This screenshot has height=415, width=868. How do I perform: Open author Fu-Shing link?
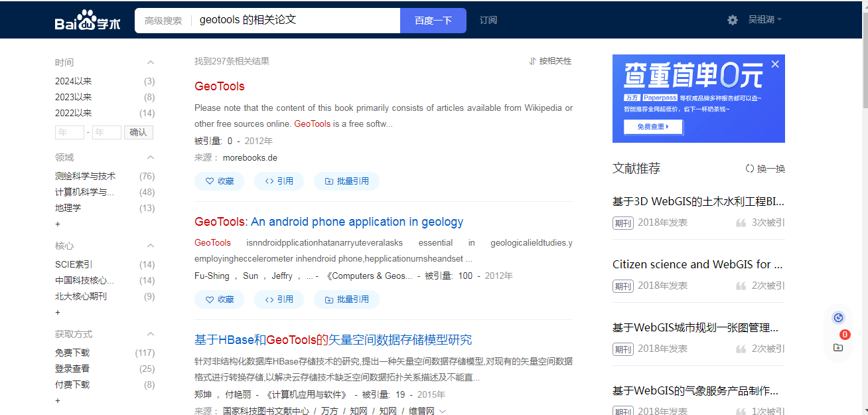pos(212,276)
